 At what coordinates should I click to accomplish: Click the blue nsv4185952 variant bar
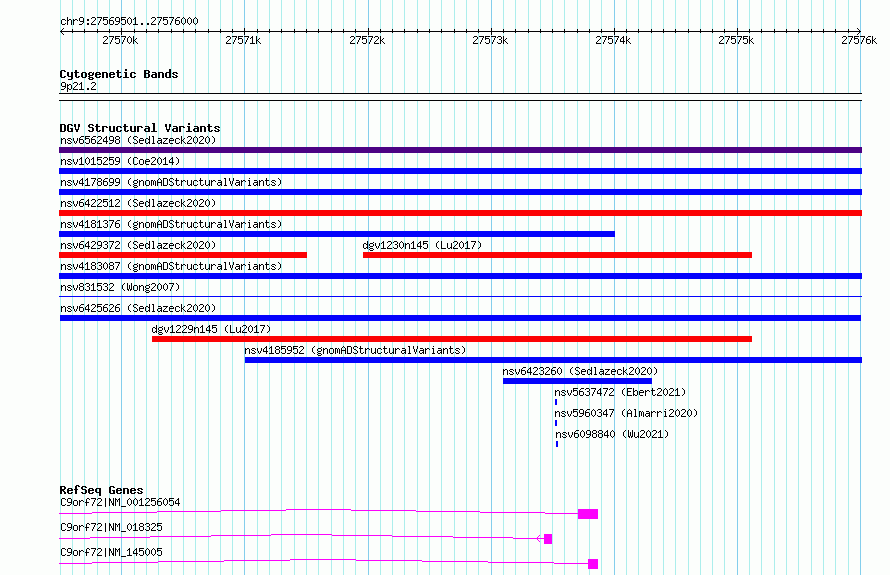(553, 360)
